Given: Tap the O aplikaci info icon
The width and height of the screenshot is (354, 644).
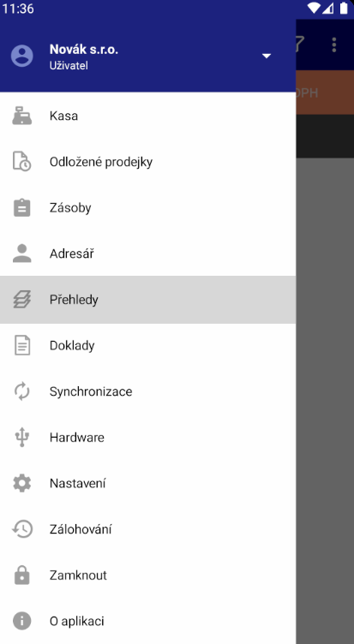Looking at the screenshot, I should coord(21,621).
